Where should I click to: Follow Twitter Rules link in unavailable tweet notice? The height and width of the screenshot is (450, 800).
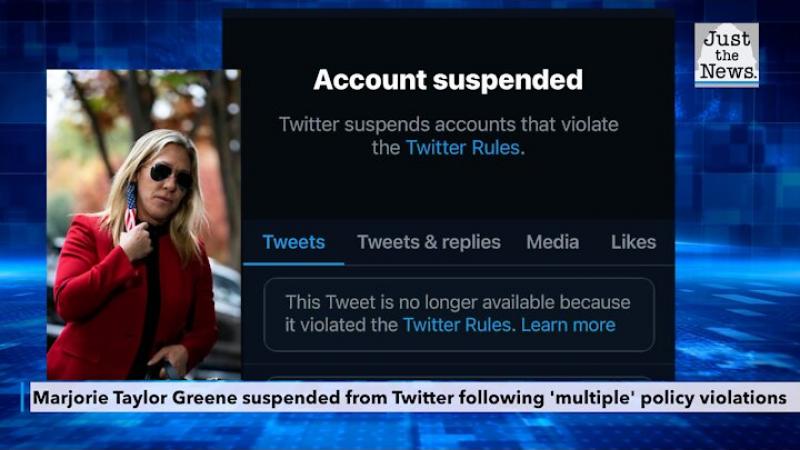tap(457, 325)
